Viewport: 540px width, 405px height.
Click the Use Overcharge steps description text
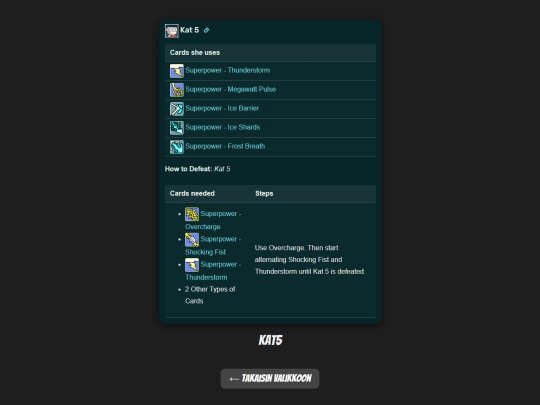[310, 260]
